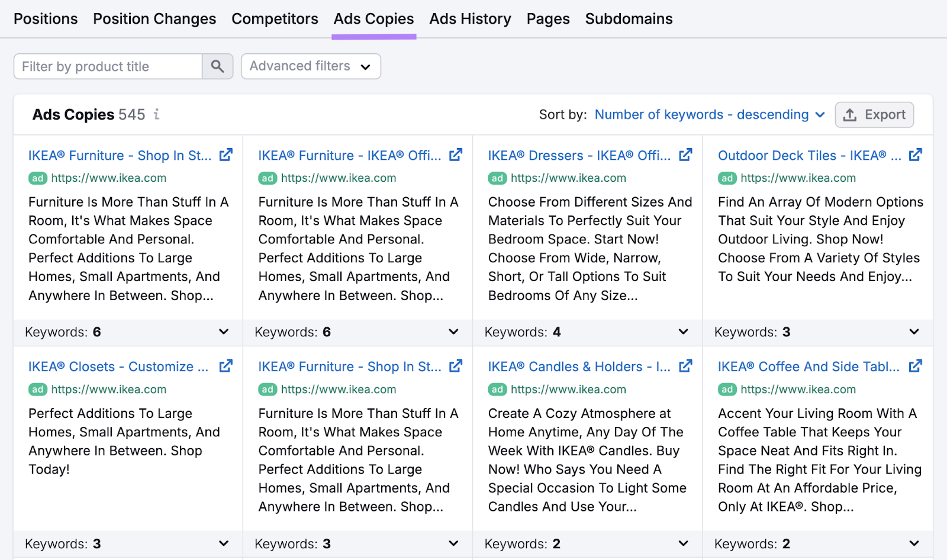This screenshot has width=947, height=560.
Task: Open IKEA Dressers ad via its external link icon
Action: coord(685,155)
